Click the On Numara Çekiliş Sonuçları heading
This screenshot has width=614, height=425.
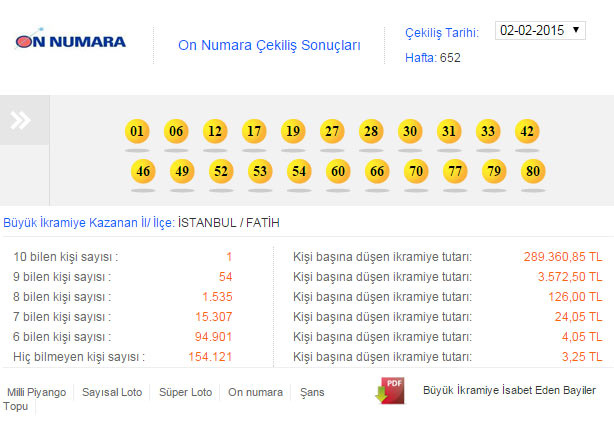(269, 45)
